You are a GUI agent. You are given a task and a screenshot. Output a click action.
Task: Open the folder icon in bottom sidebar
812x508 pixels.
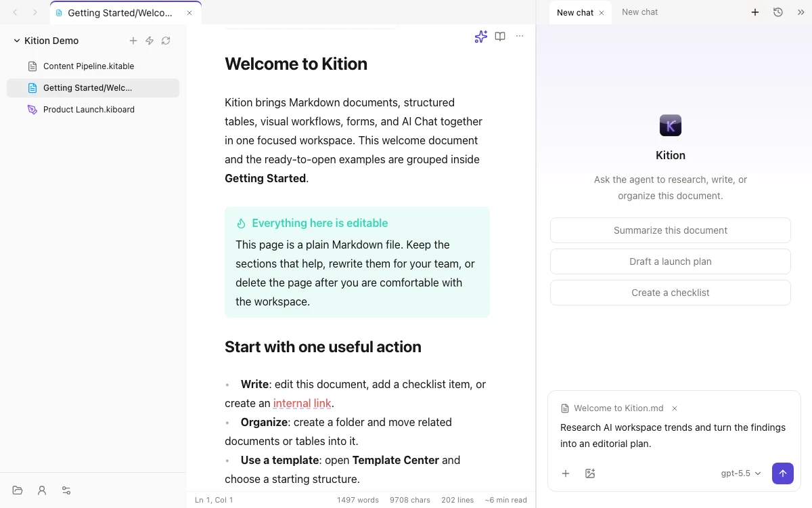point(18,490)
